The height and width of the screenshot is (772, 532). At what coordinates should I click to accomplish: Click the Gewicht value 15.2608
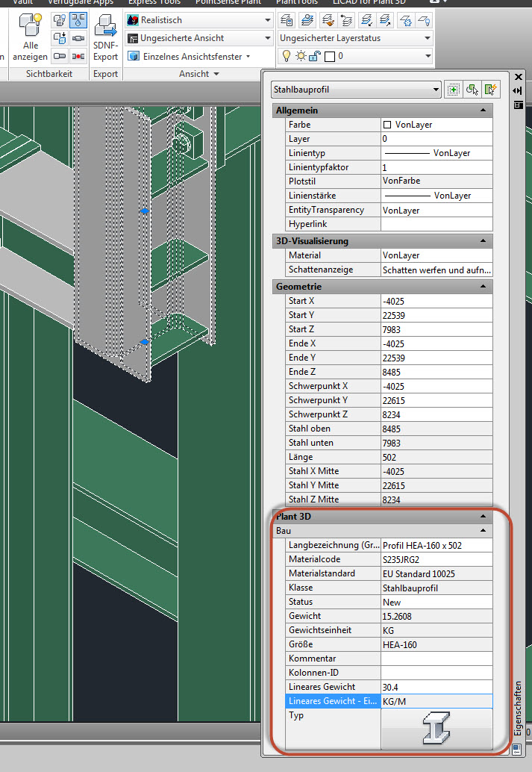pos(436,616)
